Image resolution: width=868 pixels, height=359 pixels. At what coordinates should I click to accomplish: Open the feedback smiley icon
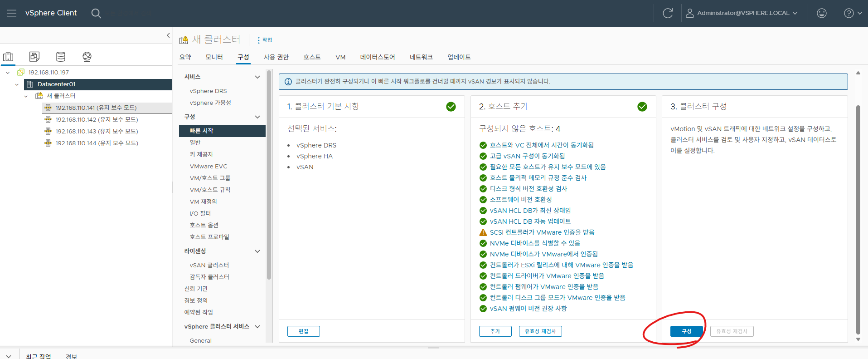[x=821, y=13]
